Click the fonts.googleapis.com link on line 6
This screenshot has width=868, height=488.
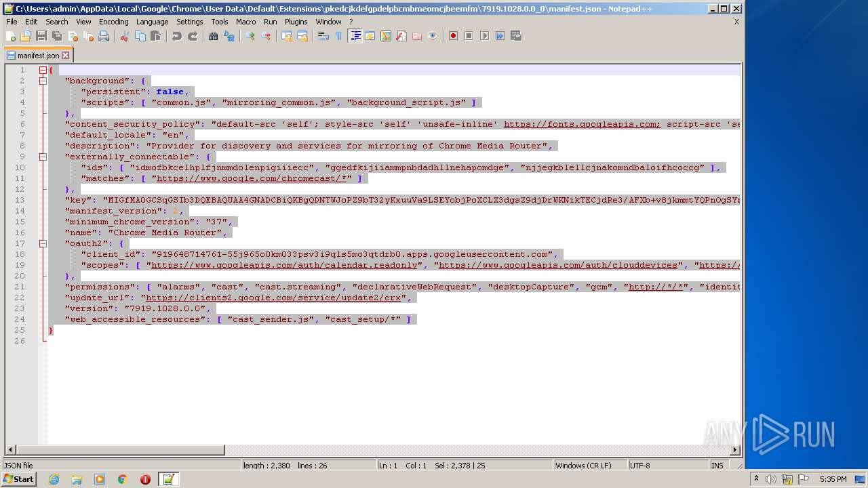pyautogui.click(x=582, y=124)
